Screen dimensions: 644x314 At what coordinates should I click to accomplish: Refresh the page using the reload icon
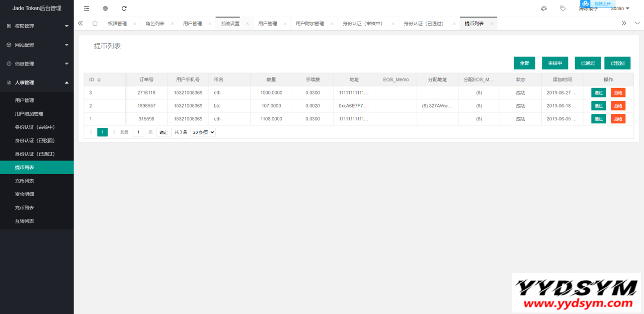pyautogui.click(x=124, y=9)
